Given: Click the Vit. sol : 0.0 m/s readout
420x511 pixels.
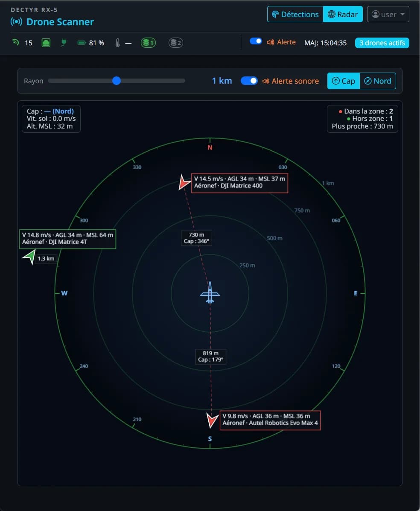Looking at the screenshot, I should tap(51, 119).
